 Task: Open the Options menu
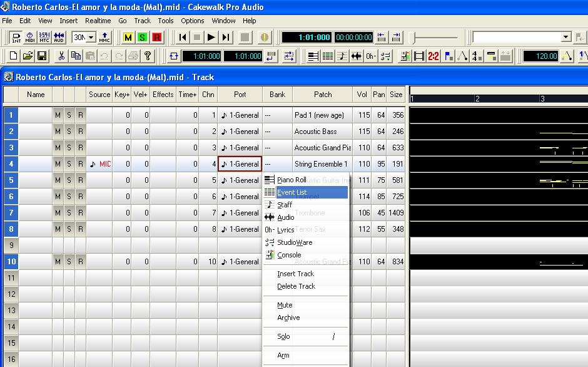pos(193,21)
